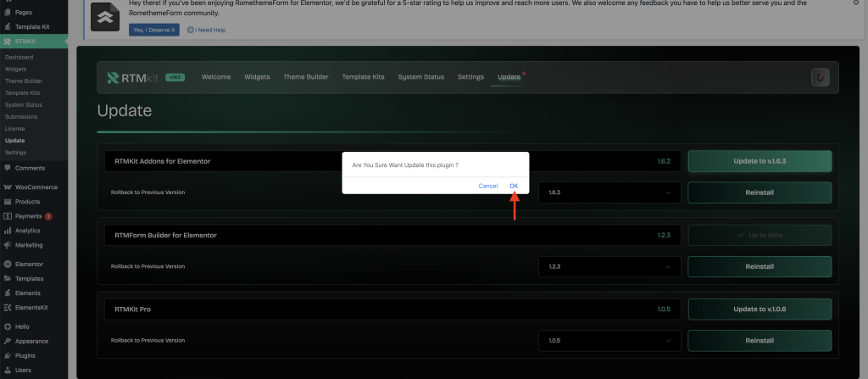Click the dialog text Are You Sure
The image size is (868, 379).
405,165
